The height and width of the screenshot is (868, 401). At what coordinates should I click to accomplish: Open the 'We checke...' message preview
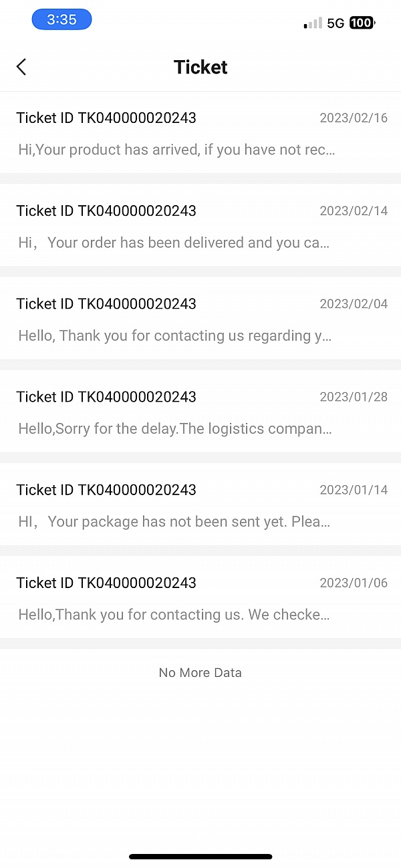coord(174,614)
